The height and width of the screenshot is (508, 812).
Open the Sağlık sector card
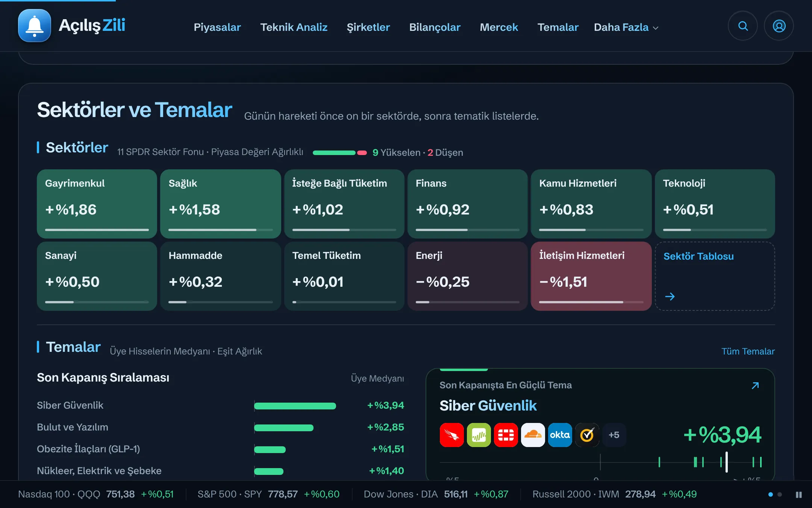pyautogui.click(x=221, y=204)
